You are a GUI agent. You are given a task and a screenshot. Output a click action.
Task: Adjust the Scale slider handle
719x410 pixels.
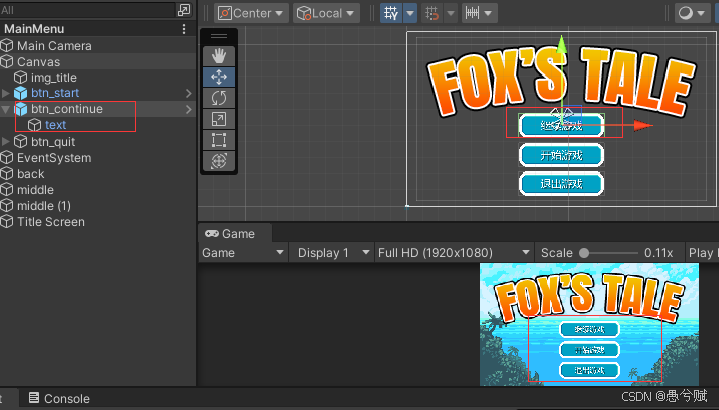coord(584,253)
